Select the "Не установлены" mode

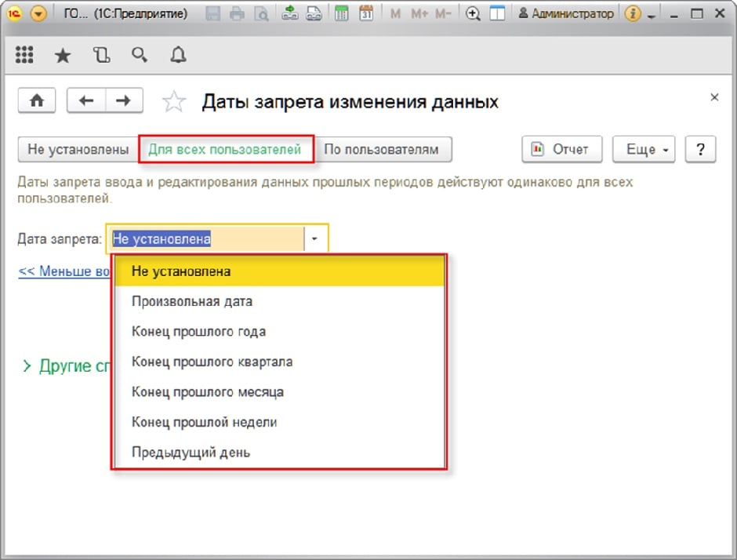(x=78, y=149)
